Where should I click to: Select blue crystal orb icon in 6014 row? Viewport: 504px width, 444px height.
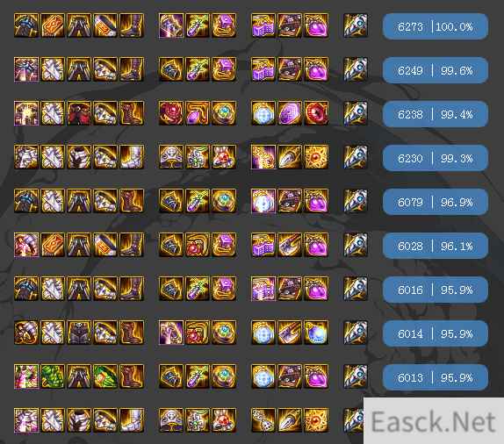pos(316,333)
